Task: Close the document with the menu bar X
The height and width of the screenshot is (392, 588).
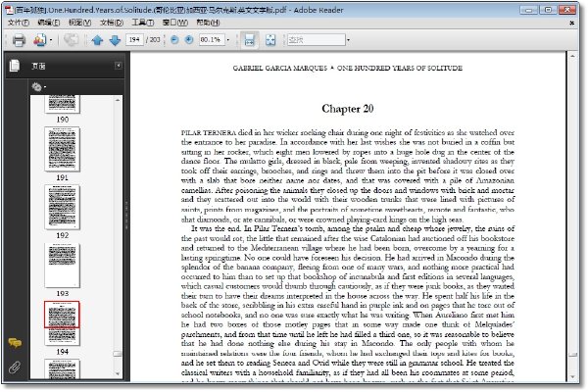Action: coord(572,23)
